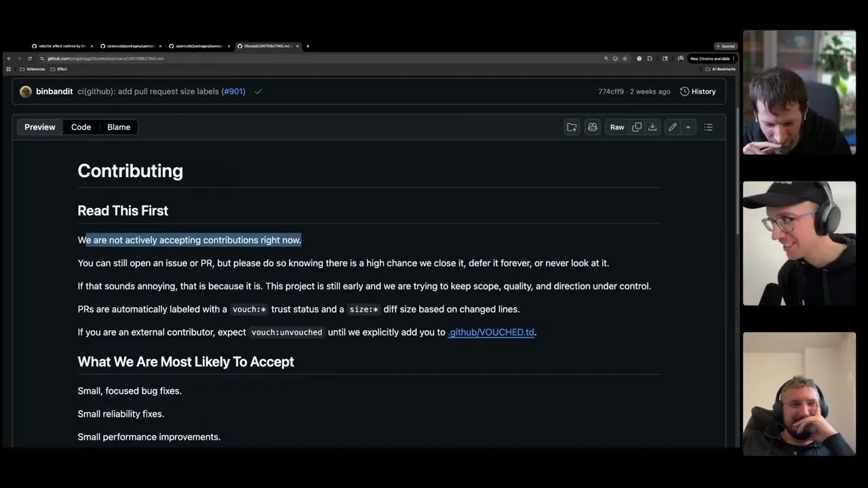The width and height of the screenshot is (868, 488).
Task: Open pull request #901 link
Action: coord(233,91)
